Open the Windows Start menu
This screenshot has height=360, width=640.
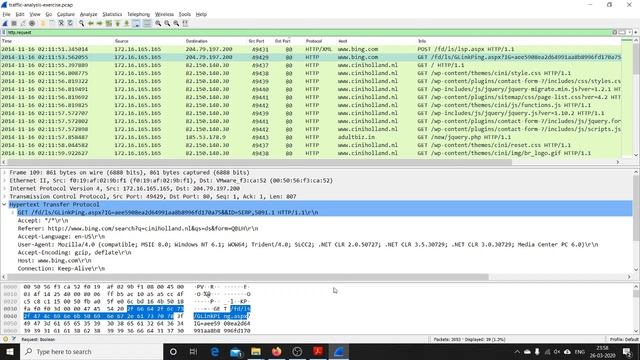pos(10,351)
